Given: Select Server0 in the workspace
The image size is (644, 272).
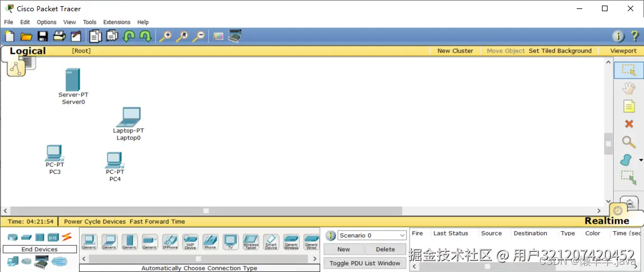Looking at the screenshot, I should click(x=73, y=80).
